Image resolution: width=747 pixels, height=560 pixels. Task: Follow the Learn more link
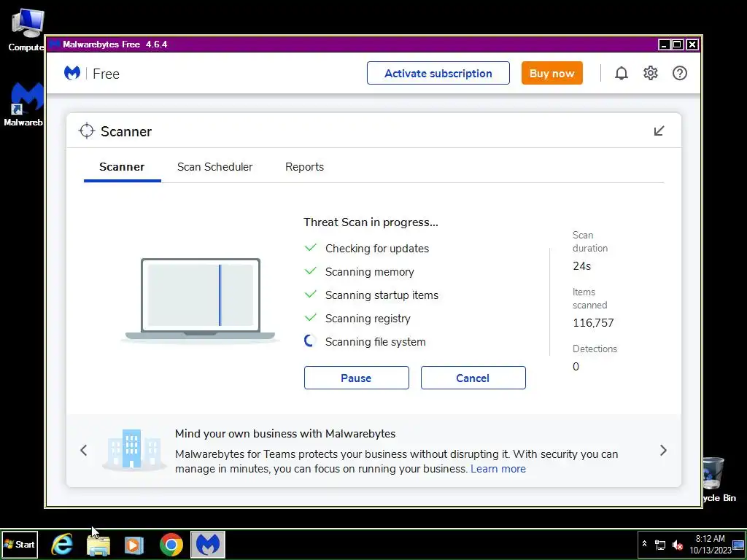[498, 469]
